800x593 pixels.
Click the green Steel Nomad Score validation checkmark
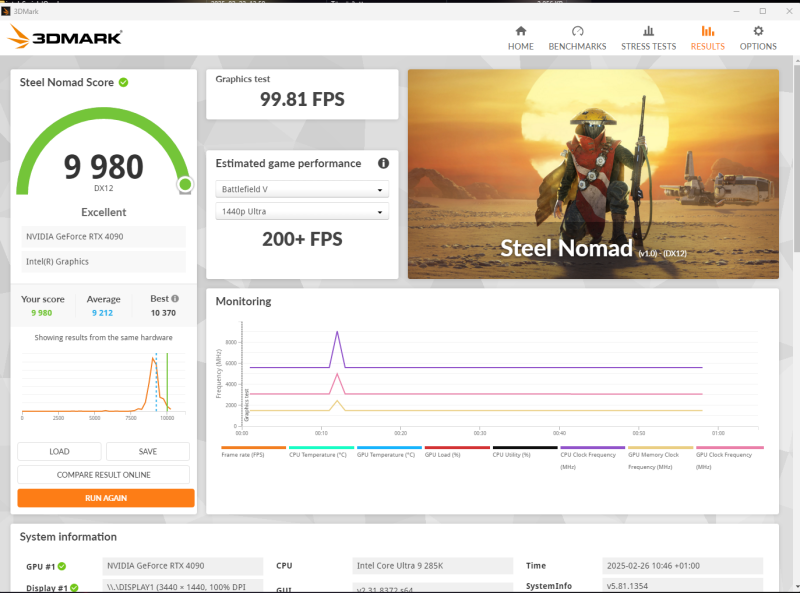(123, 82)
